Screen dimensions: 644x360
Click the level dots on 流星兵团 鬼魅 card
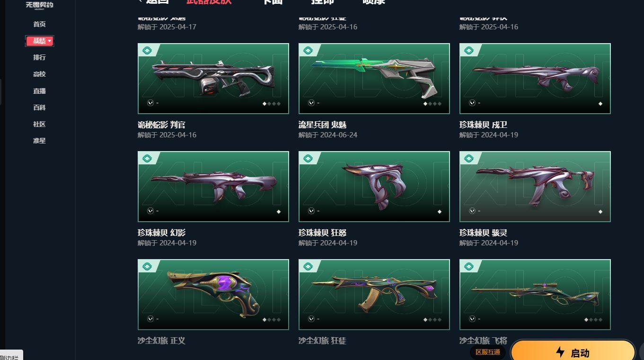(x=432, y=104)
